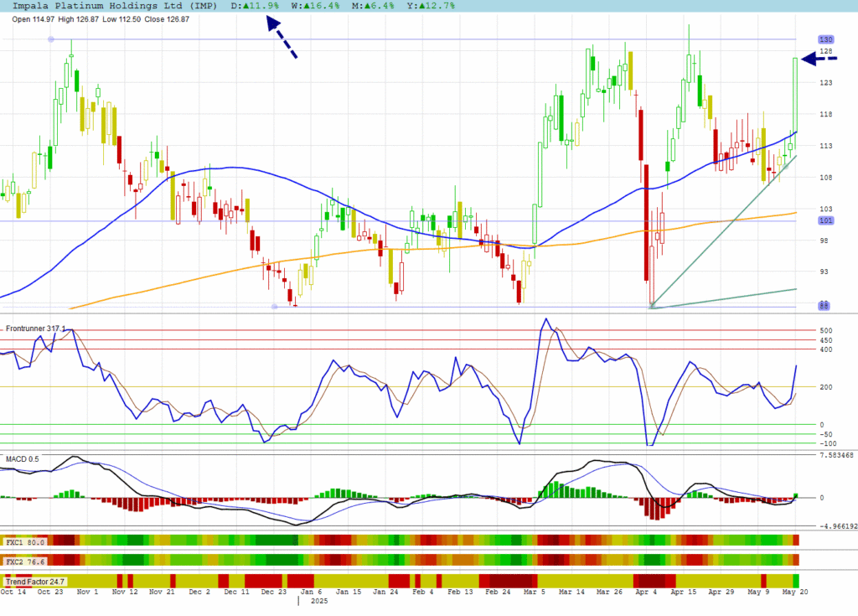
Task: Click the Impala Platinum Holdings Ltd (IMP) title
Action: [114, 6]
